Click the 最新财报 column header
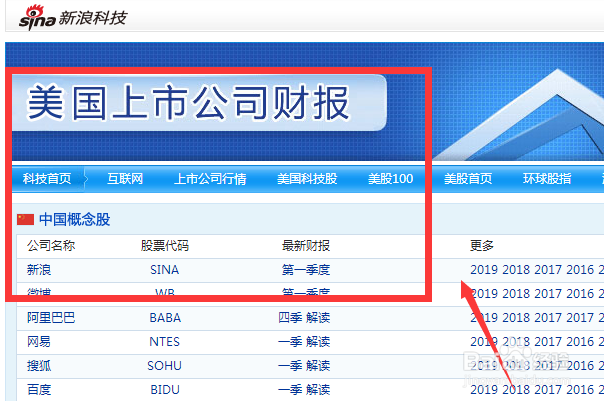 point(306,245)
